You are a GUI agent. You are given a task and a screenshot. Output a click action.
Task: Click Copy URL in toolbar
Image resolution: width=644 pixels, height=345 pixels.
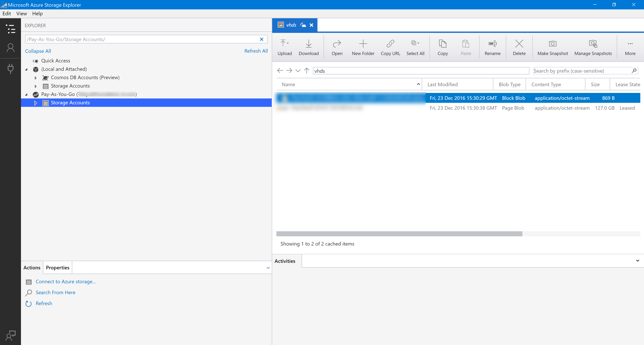pyautogui.click(x=390, y=47)
